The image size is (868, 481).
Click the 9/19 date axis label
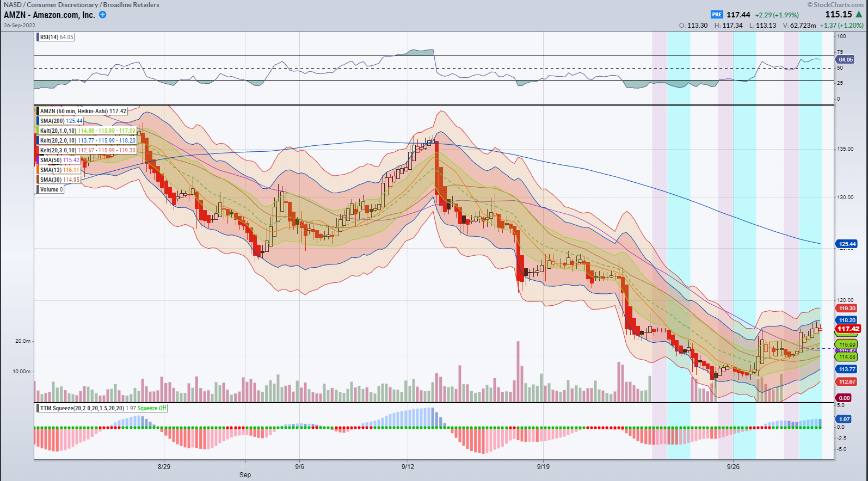[x=543, y=467]
